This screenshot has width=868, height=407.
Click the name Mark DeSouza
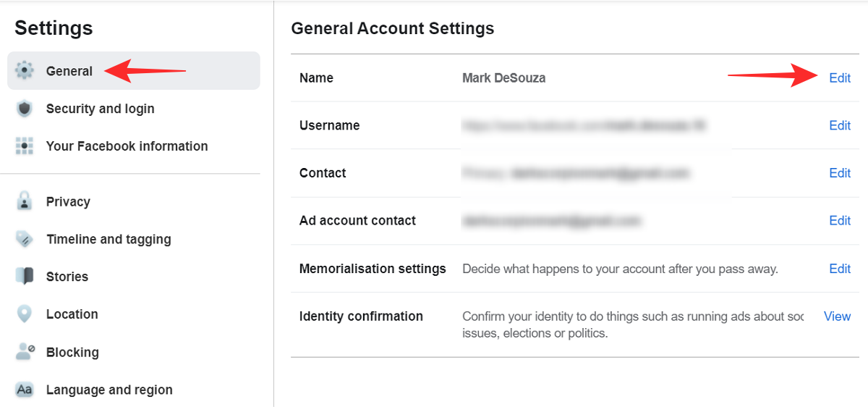tap(503, 78)
